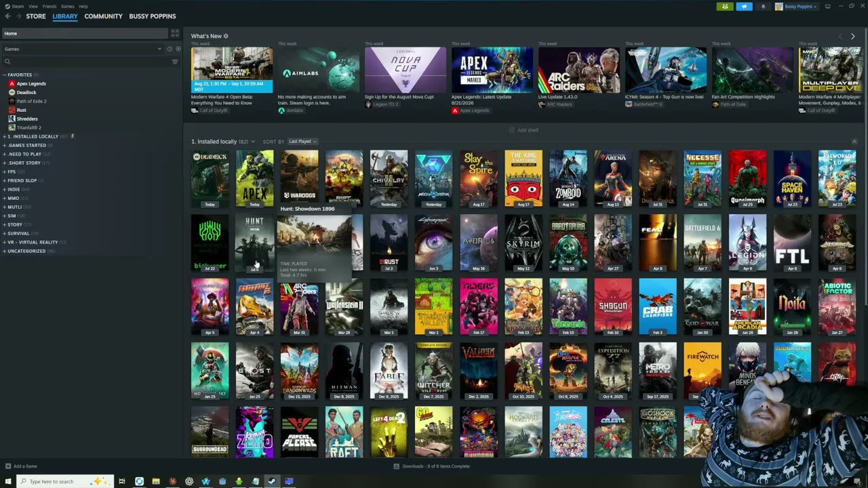The height and width of the screenshot is (488, 868).
Task: Expand the Uncategorized collection
Action: point(4,251)
